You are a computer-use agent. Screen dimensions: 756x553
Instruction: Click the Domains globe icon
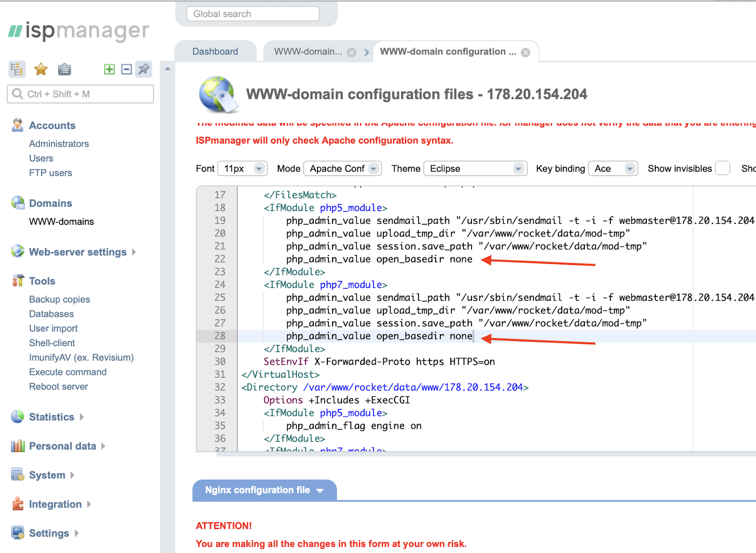pyautogui.click(x=18, y=203)
